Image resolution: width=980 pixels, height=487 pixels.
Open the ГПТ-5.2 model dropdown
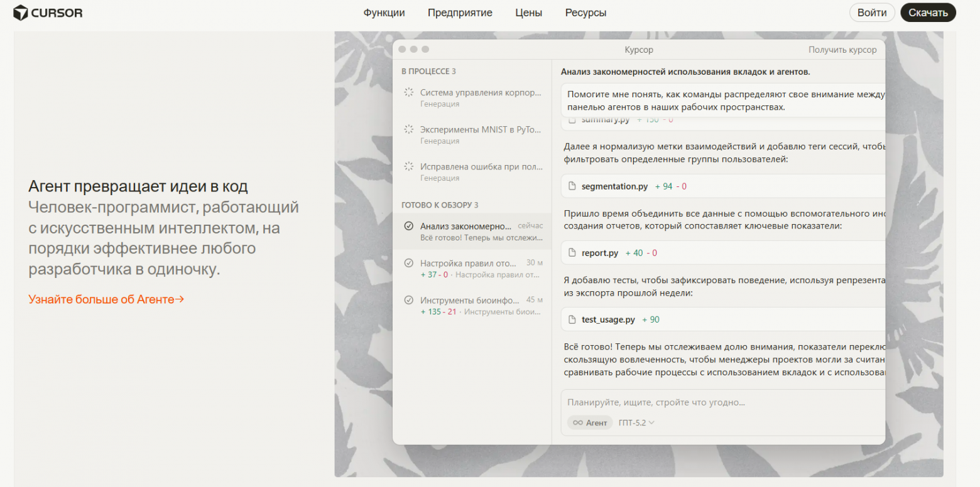coord(636,423)
